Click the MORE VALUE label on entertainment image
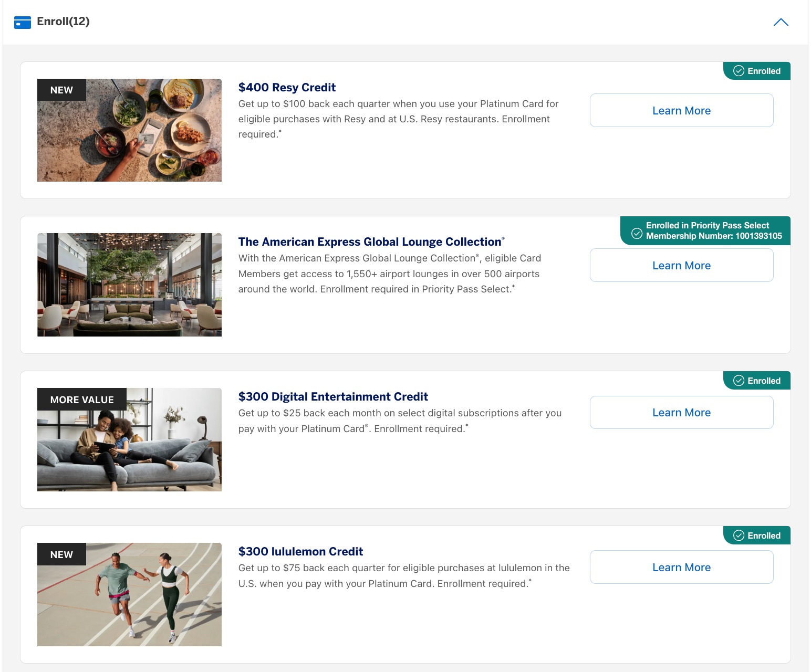 pos(82,400)
